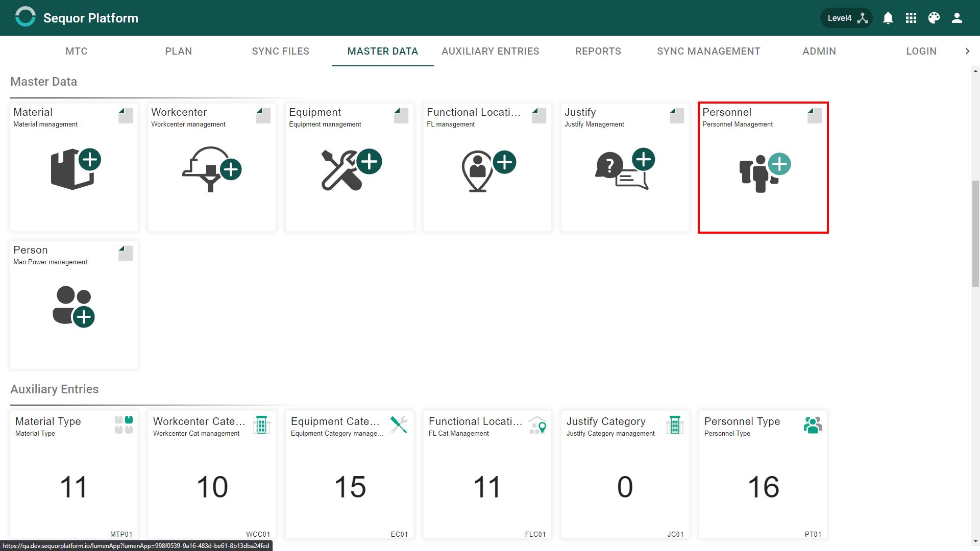Switch to the MTC tab

tap(77, 51)
